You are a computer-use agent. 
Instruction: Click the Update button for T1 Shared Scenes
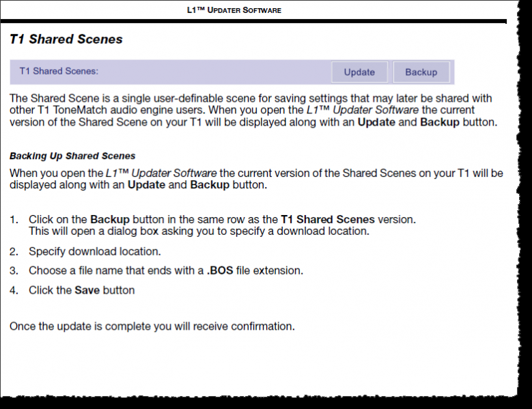point(359,72)
